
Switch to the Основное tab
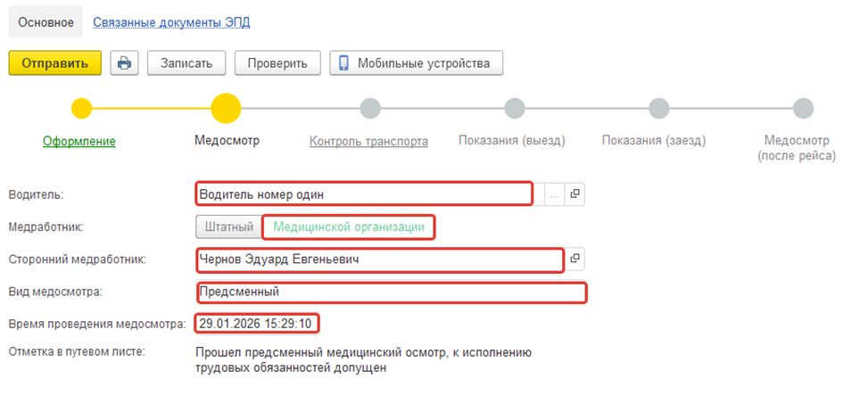pos(45,22)
